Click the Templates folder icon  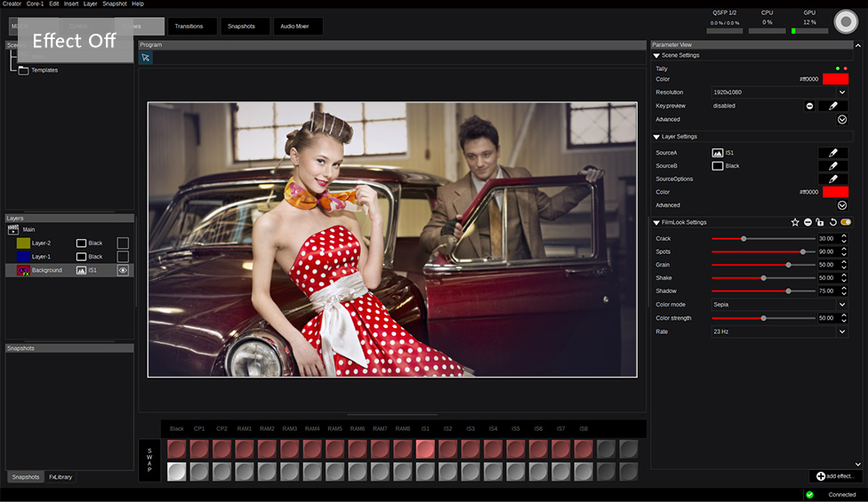[x=23, y=70]
